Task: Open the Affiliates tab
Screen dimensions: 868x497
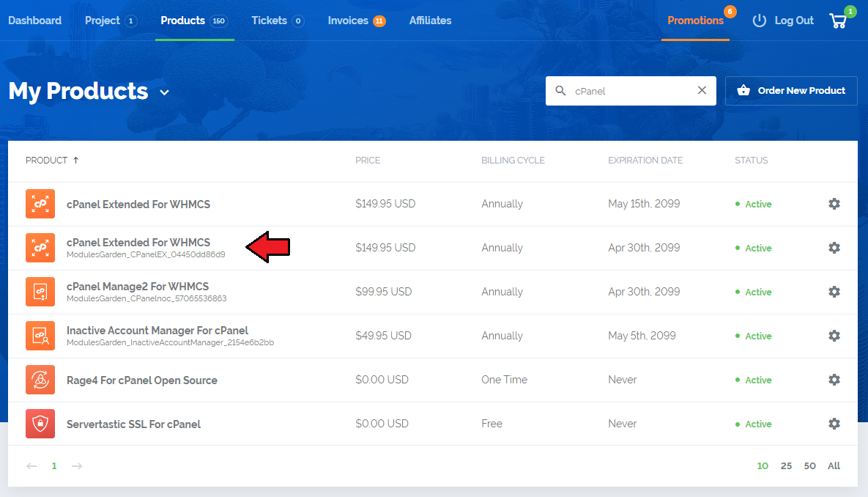Action: click(430, 21)
